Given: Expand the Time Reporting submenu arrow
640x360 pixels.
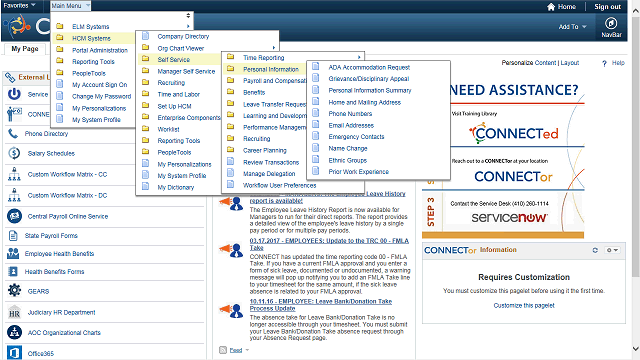Looking at the screenshot, I should pos(359,57).
